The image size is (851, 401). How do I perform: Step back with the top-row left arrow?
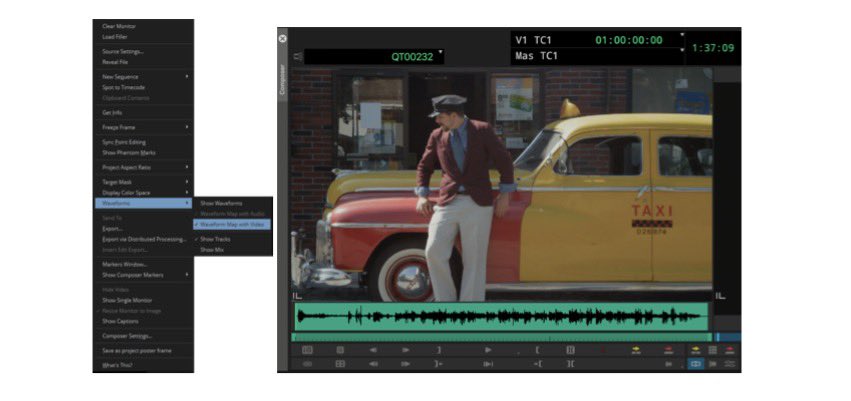click(373, 351)
